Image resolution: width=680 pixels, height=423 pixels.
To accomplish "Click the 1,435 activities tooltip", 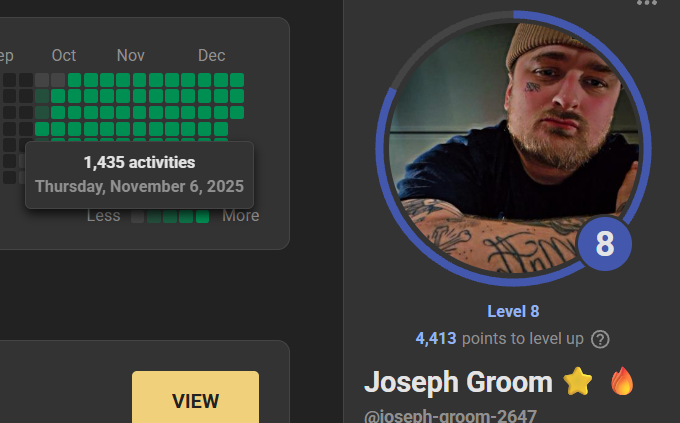I will (x=140, y=175).
